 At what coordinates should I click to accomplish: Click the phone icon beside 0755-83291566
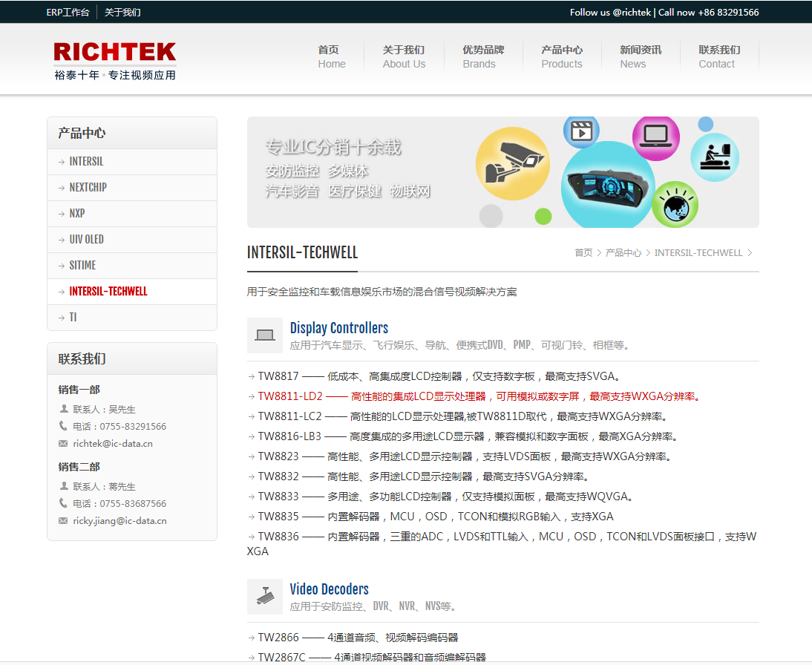point(63,426)
